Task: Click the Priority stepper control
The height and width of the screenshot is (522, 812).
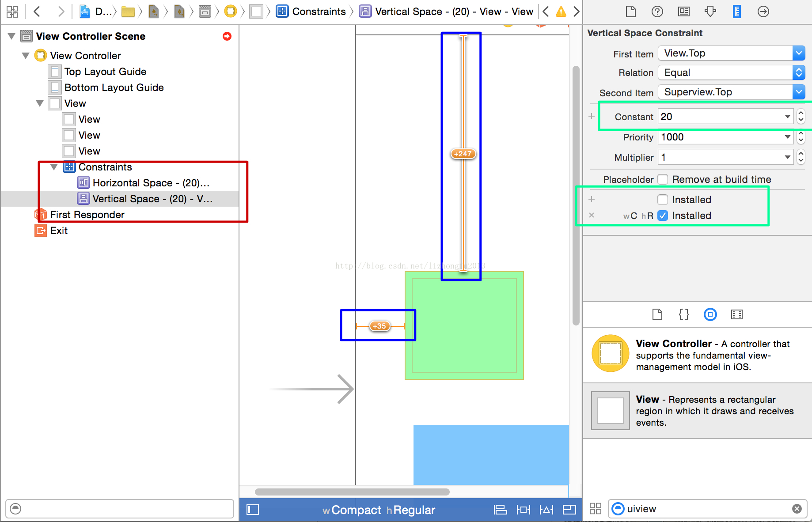Action: (x=801, y=137)
